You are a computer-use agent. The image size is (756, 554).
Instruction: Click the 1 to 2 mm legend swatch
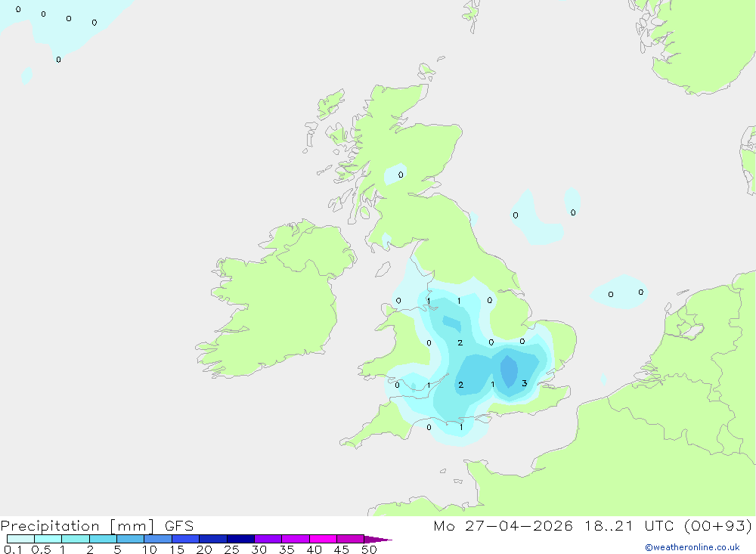click(76, 539)
